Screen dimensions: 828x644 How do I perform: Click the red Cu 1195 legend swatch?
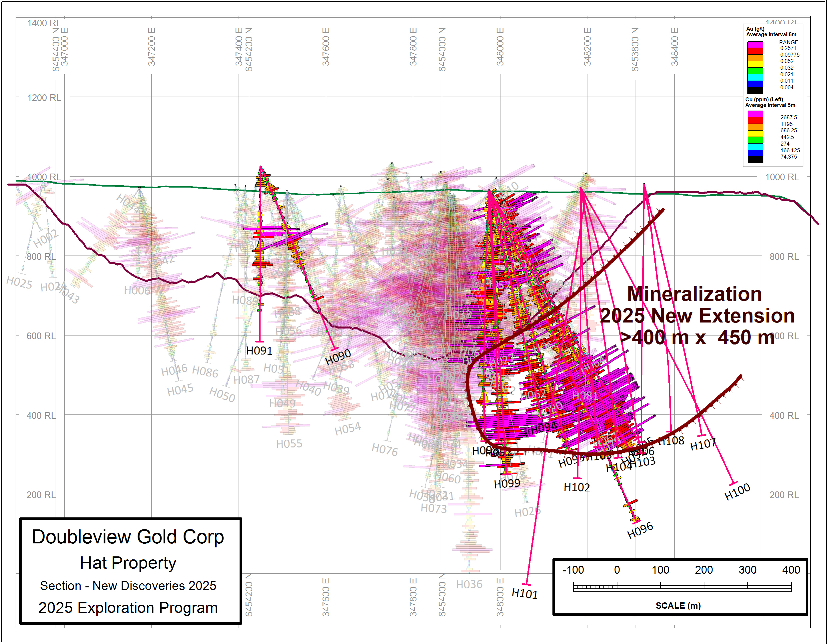click(755, 121)
